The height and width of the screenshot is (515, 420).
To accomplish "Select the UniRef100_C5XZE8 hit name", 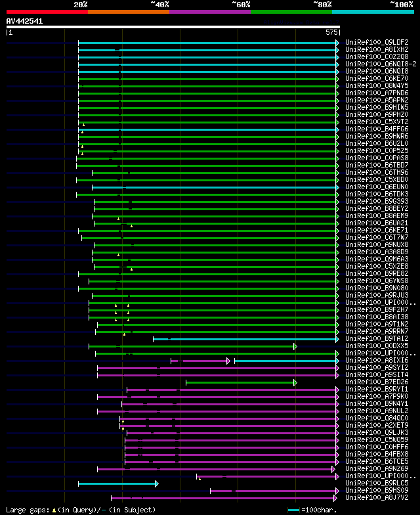I will coord(377,267).
